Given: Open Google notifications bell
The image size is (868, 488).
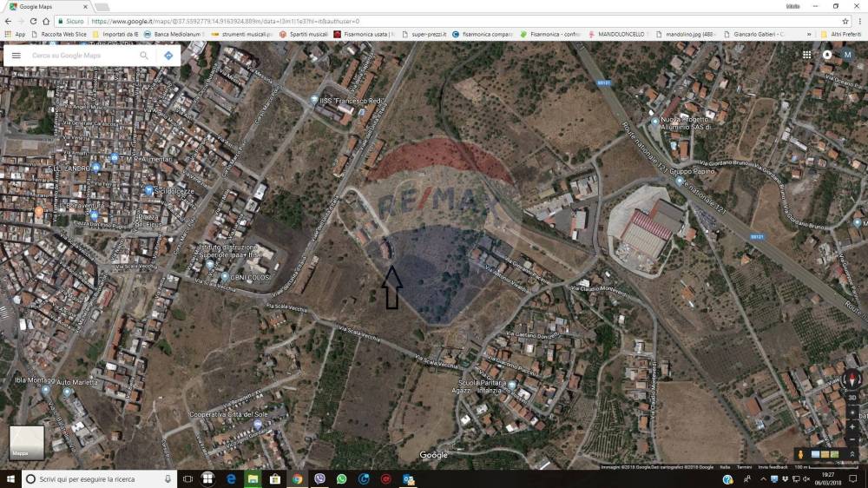Looking at the screenshot, I should coord(827,55).
